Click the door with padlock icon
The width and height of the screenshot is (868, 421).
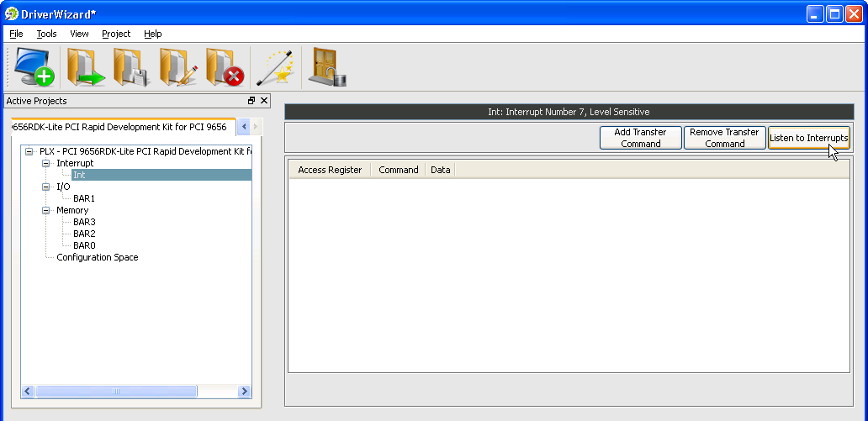pyautogui.click(x=327, y=67)
